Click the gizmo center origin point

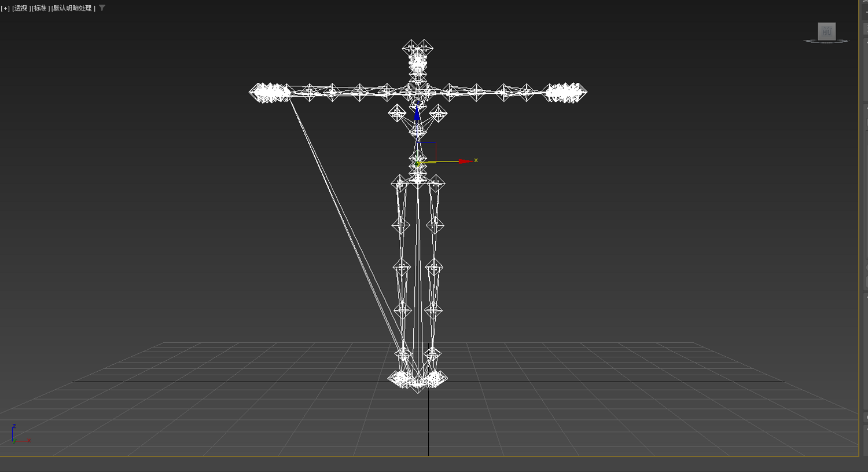click(x=418, y=162)
